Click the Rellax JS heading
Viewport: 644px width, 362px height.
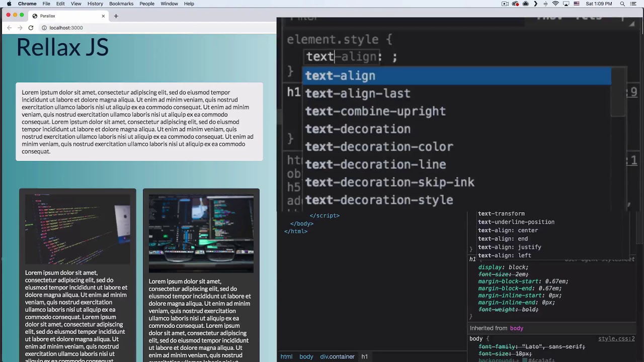click(x=62, y=47)
